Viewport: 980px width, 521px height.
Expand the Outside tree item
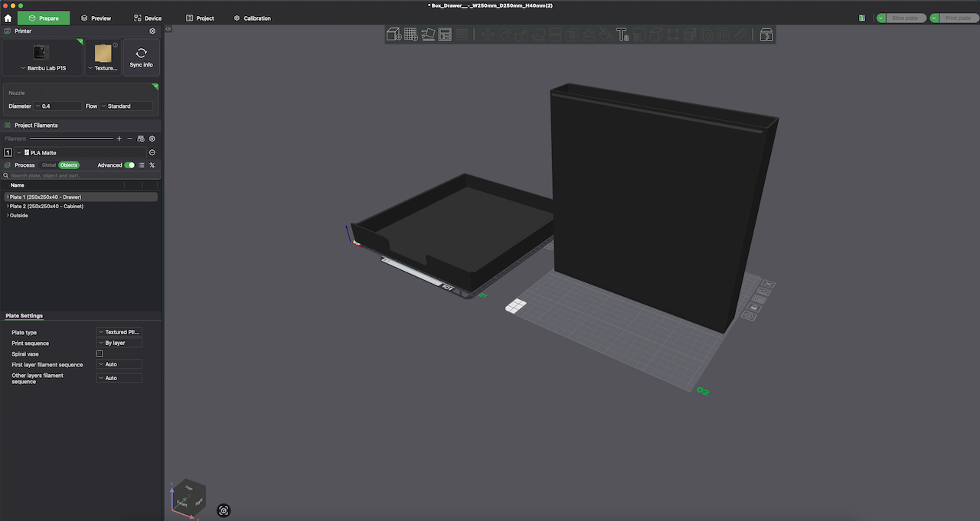click(8, 216)
